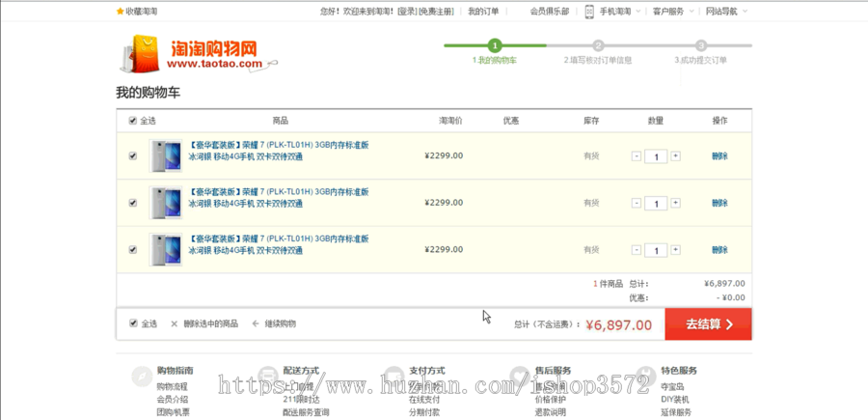Click 删除 in the second cart row
868x420 pixels.
(x=719, y=203)
